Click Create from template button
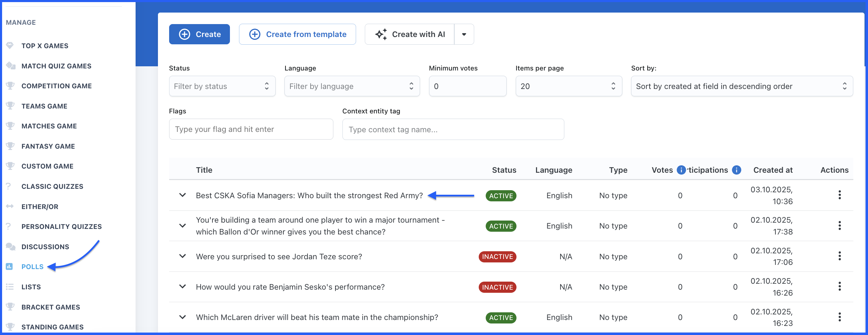868x335 pixels. 297,34
